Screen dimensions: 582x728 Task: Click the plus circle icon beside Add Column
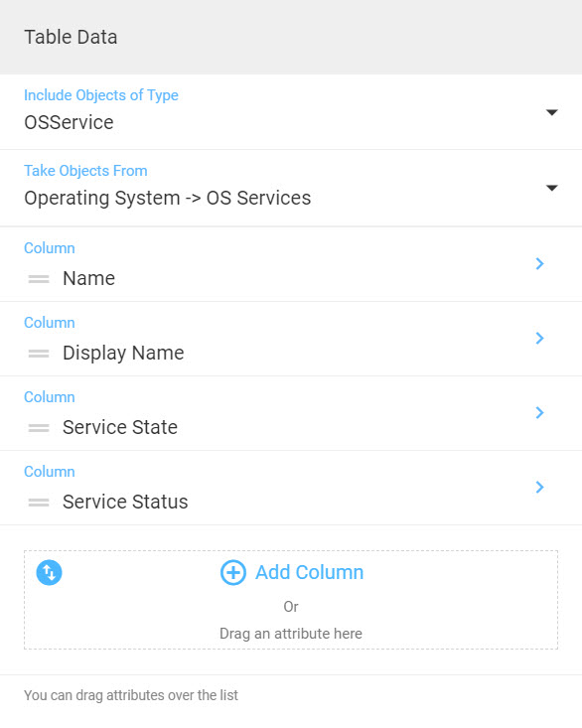[x=233, y=572]
